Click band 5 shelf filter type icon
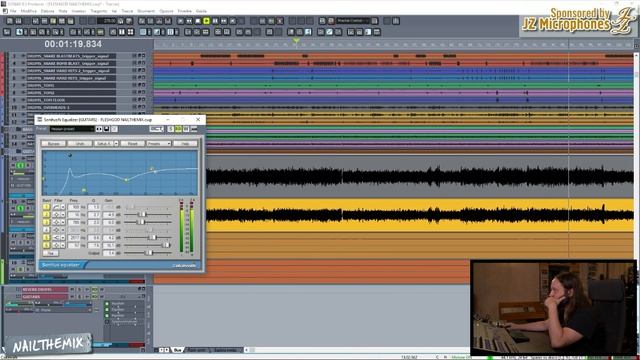Viewport: 640px width, 360px height. 56,238
